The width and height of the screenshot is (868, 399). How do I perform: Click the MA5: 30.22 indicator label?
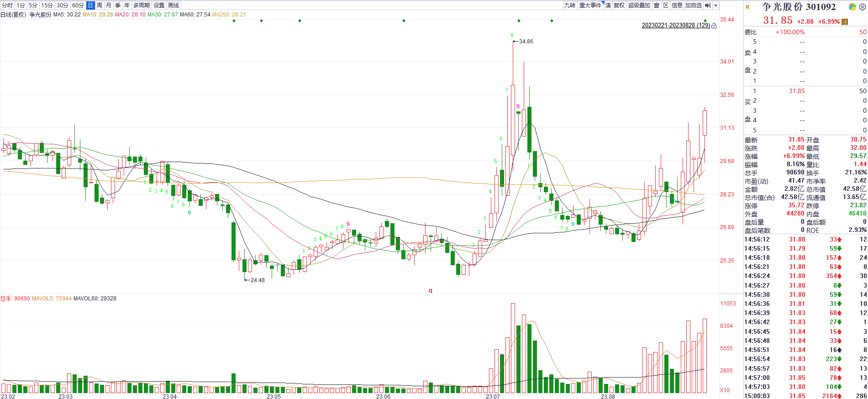tap(67, 15)
